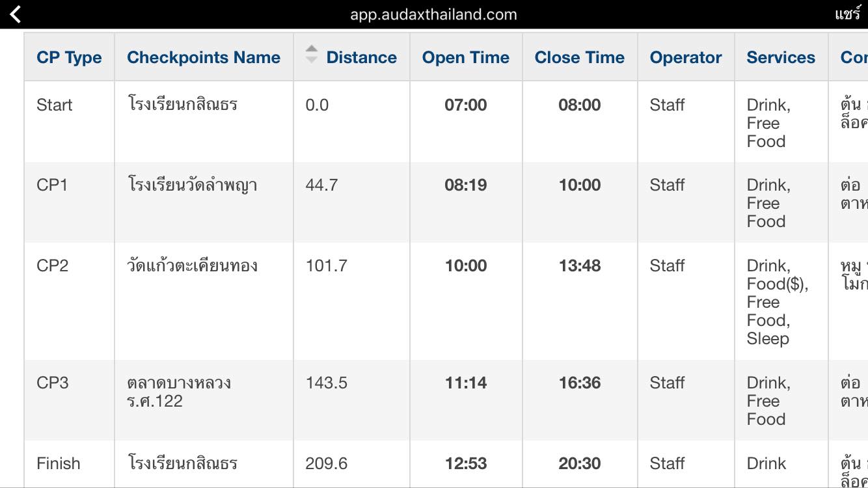Screen dimensions: 868x488
Task: Click the 13:48 close time cell
Action: point(580,265)
